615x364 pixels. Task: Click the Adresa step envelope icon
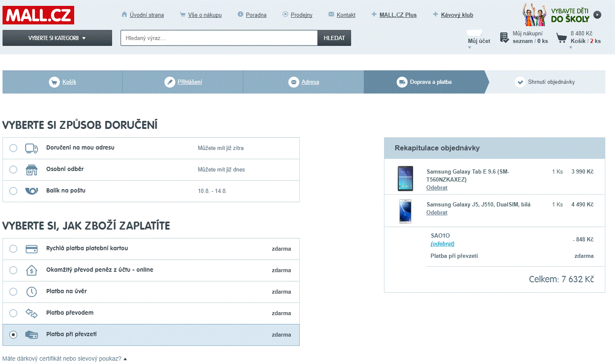294,82
